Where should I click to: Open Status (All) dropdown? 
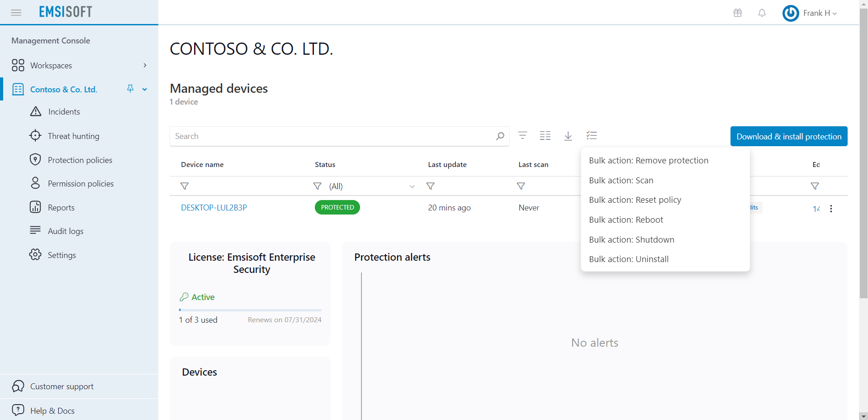372,186
